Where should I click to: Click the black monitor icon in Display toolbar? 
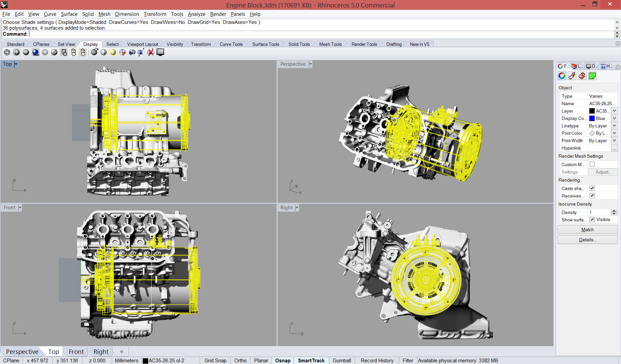point(160,52)
